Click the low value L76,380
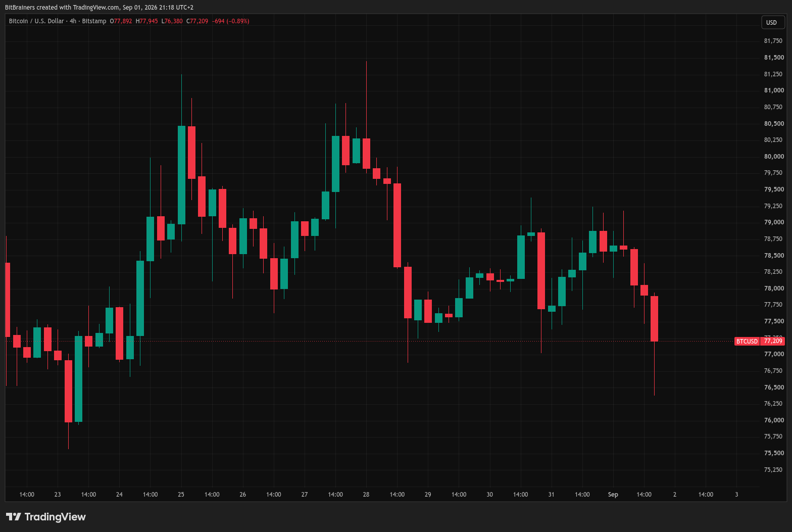This screenshot has width=792, height=532. coord(172,21)
